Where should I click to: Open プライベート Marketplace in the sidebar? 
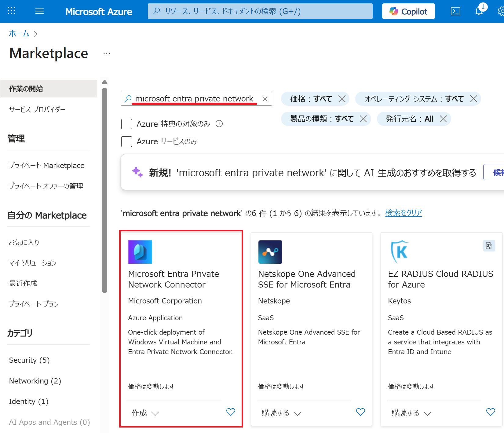click(46, 165)
